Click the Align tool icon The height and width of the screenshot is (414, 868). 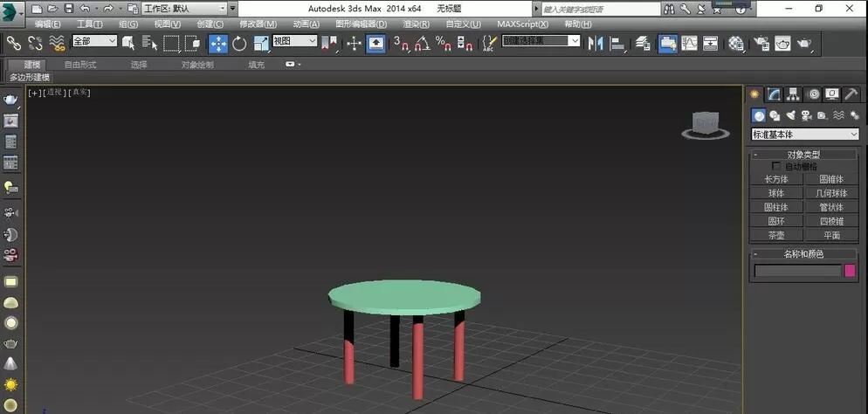tap(617, 43)
